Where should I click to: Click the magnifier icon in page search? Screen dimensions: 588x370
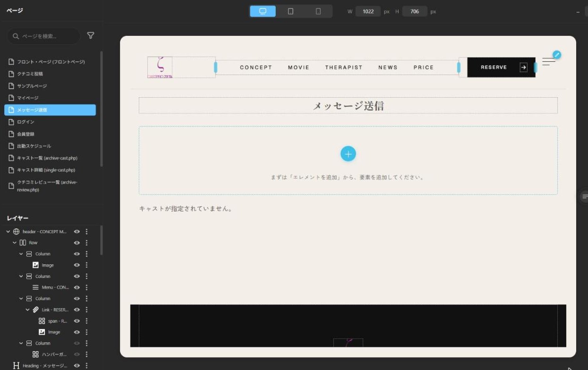pos(16,36)
